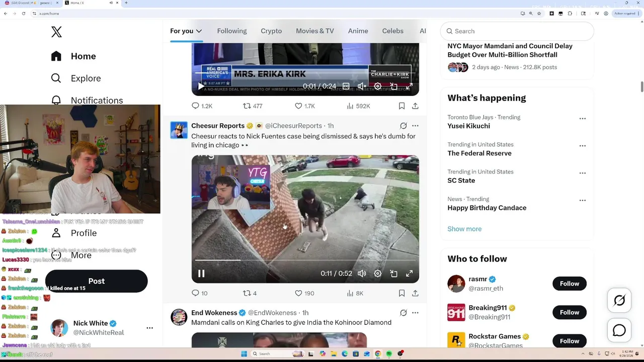Image resolution: width=644 pixels, height=362 pixels.
Task: Repost the post with 477 reposts
Action: tap(253, 106)
